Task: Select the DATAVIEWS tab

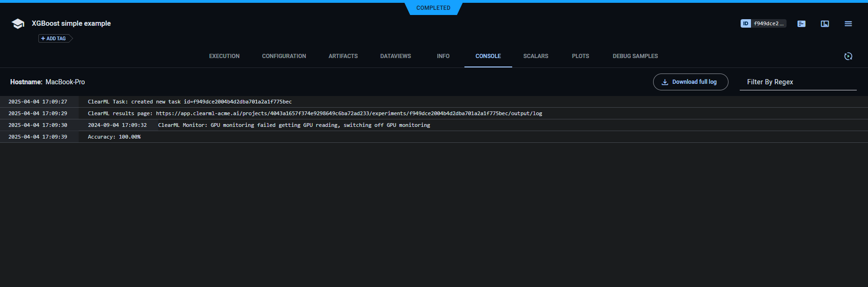Action: (x=395, y=56)
